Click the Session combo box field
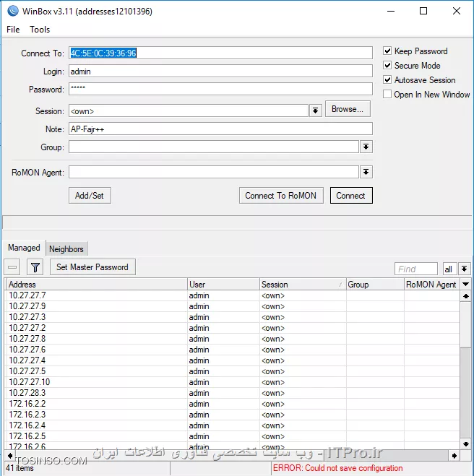 pos(189,111)
